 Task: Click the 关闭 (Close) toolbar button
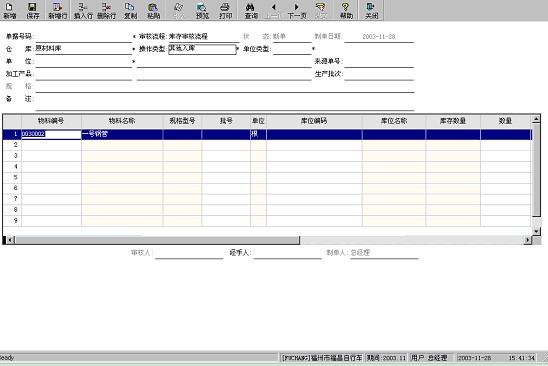[371, 10]
